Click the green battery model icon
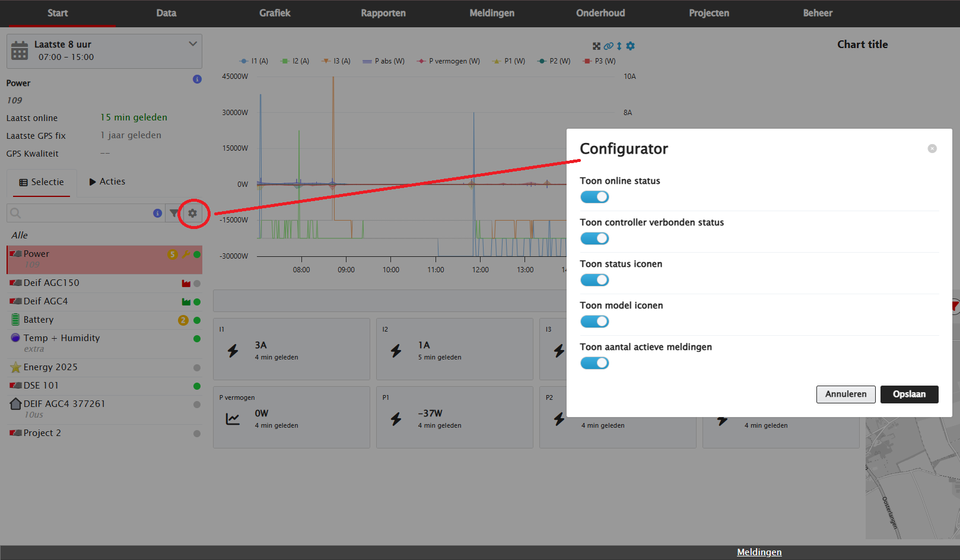 coord(16,320)
